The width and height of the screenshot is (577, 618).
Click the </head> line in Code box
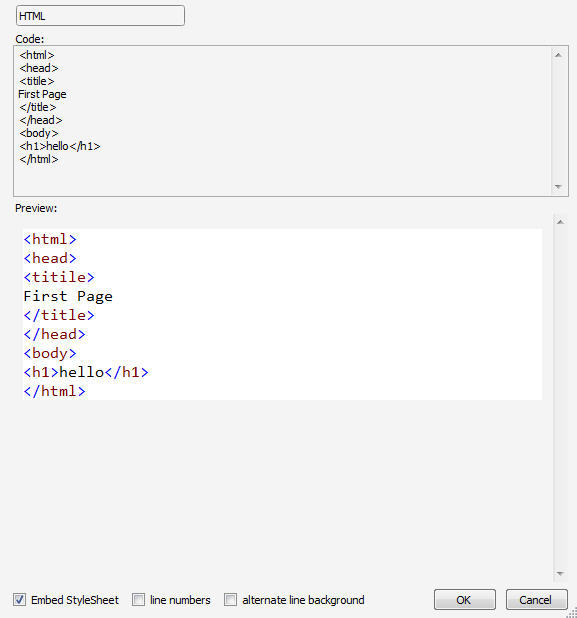click(x=41, y=120)
